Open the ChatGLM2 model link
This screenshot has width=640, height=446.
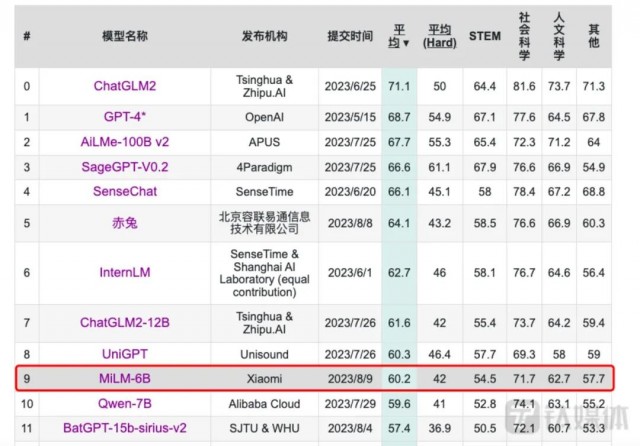[x=124, y=86]
